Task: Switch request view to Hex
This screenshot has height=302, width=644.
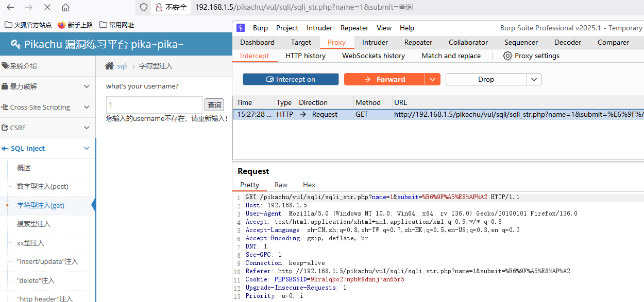Action: point(309,185)
